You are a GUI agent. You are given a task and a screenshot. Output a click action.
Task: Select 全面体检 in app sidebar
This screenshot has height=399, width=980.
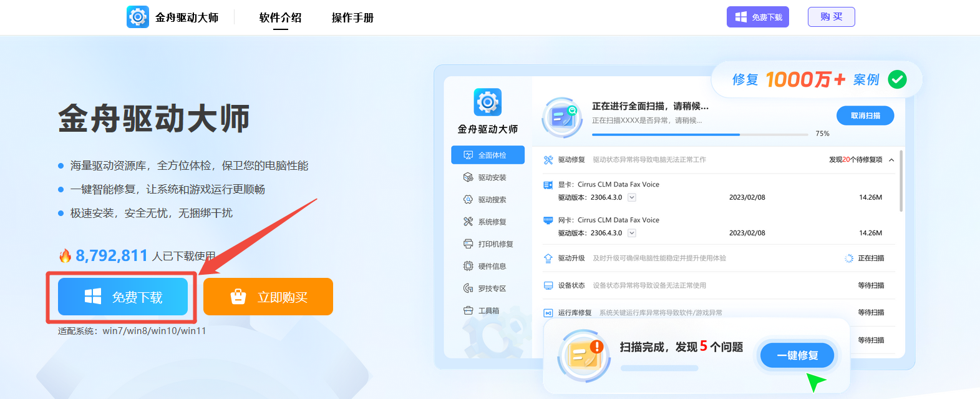click(x=488, y=155)
